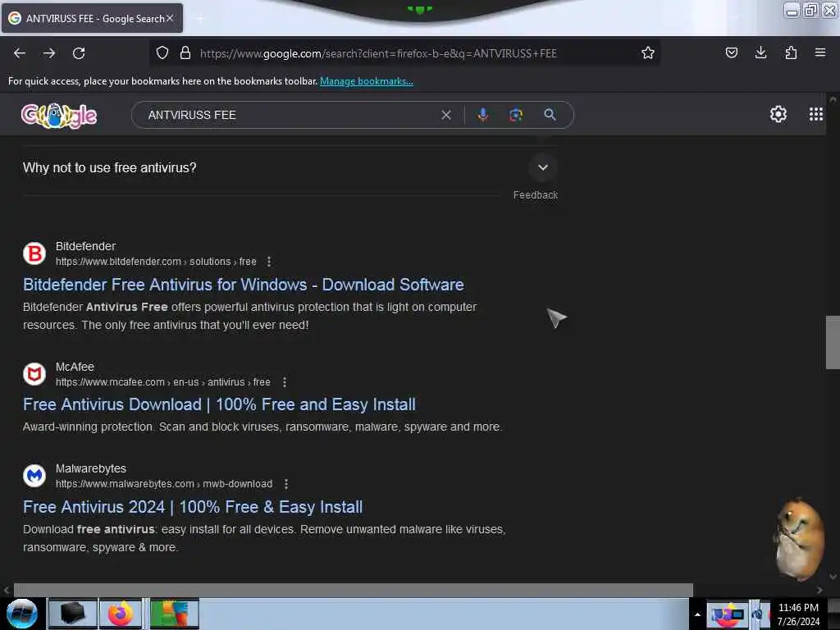
Task: Click the Malwarebytes site favicon
Action: (34, 475)
